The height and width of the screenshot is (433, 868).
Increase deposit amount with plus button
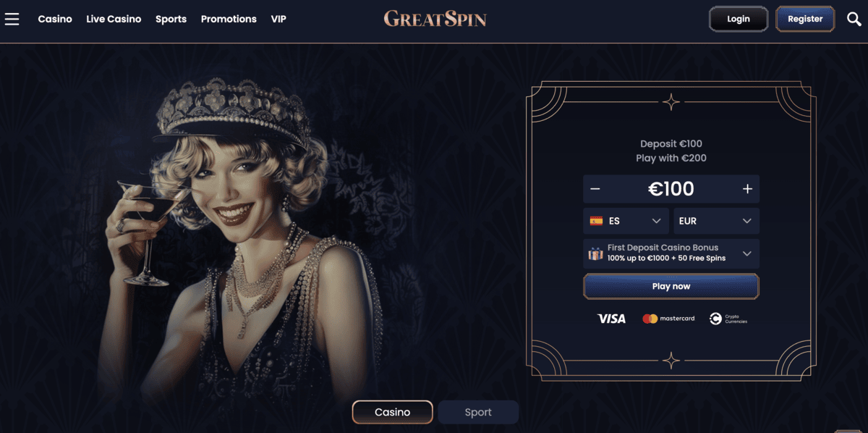[x=747, y=189]
